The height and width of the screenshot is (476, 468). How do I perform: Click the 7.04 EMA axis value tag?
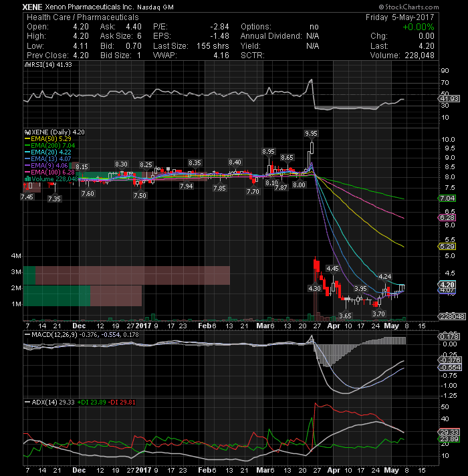tap(447, 199)
